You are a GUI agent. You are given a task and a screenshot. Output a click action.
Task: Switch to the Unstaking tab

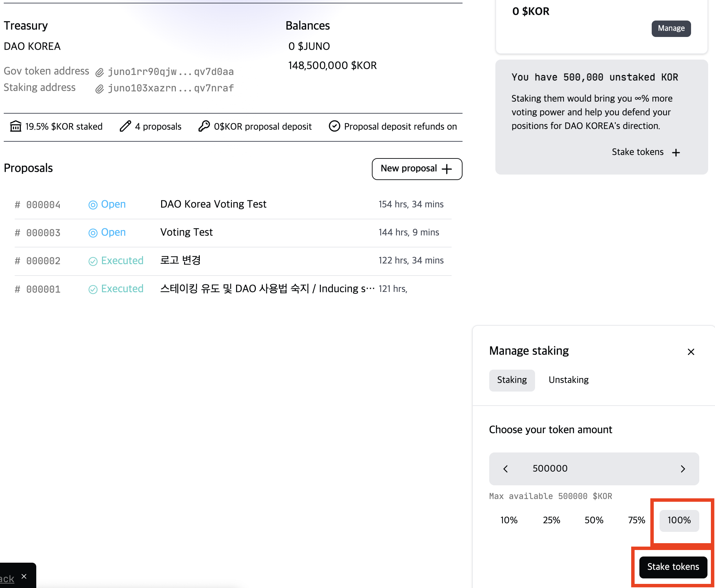[x=568, y=380]
